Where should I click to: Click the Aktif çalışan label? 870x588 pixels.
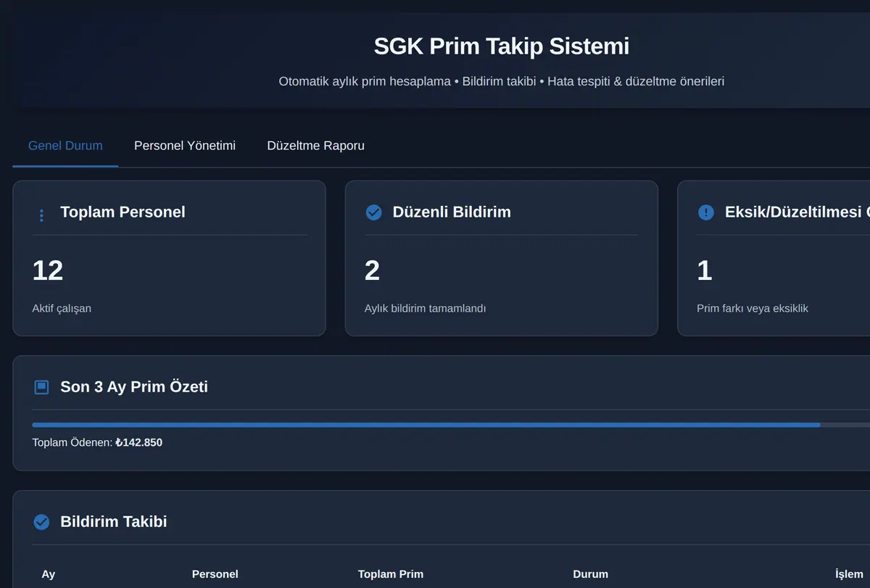tap(62, 308)
